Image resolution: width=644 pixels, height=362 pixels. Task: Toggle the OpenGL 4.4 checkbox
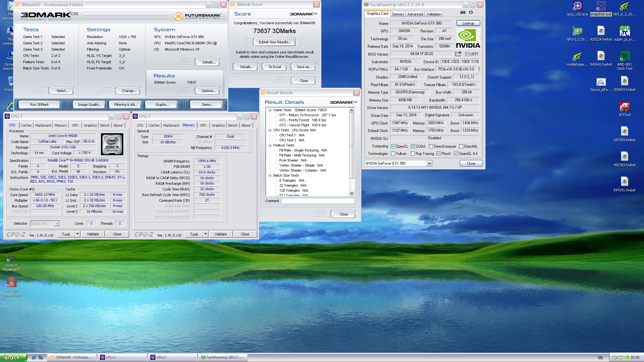pyautogui.click(x=456, y=154)
